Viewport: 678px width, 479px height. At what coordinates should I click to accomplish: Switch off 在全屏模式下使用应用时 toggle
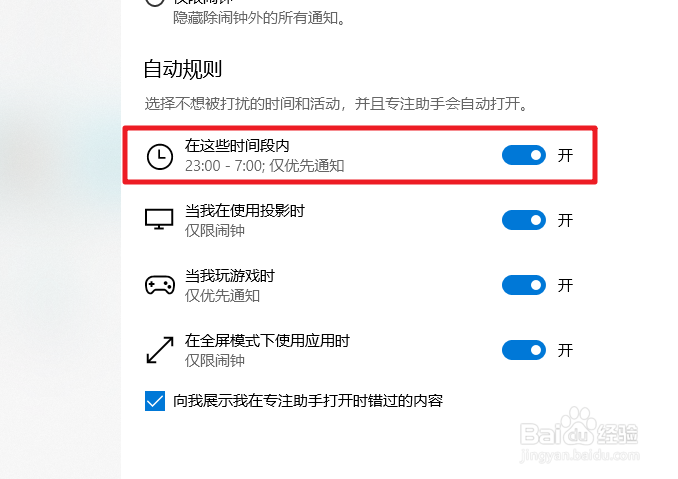coord(524,350)
